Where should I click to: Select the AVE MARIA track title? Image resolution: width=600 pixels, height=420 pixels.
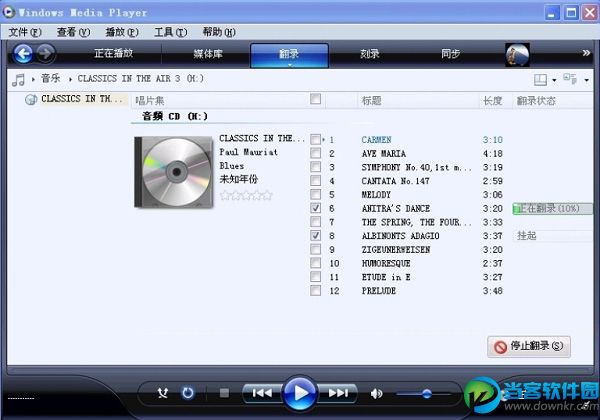[384, 153]
